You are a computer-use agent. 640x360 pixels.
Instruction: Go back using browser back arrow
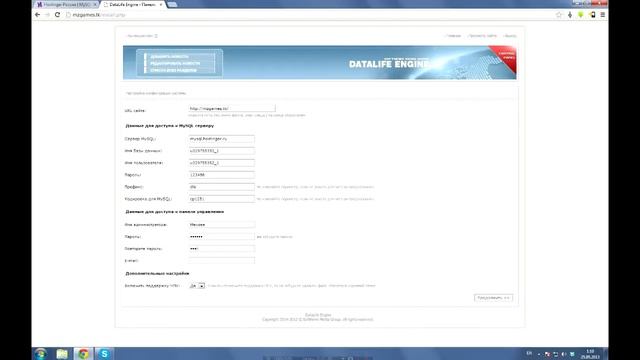pos(38,15)
